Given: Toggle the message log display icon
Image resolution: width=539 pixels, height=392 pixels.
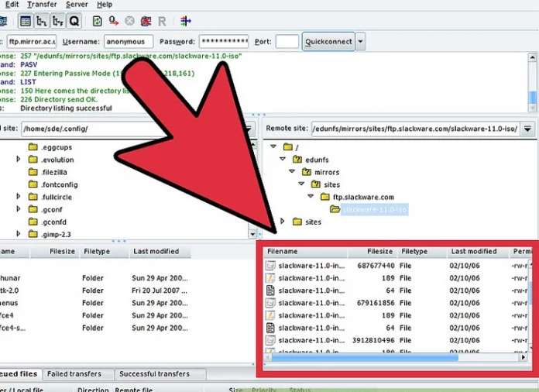Looking at the screenshot, I should [25, 21].
